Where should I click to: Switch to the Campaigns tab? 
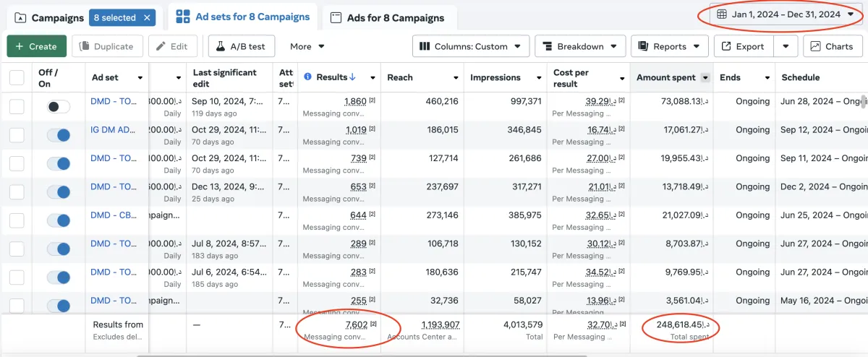[49, 17]
